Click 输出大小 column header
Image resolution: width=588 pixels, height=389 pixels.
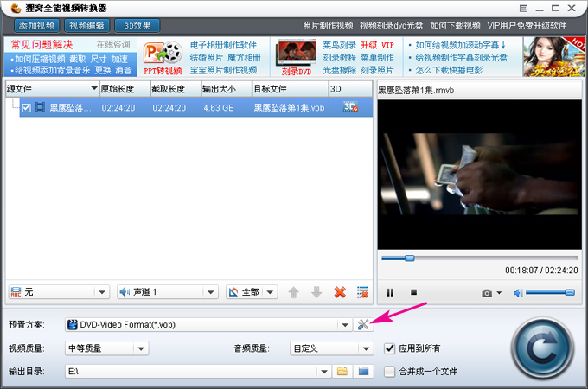tap(227, 89)
